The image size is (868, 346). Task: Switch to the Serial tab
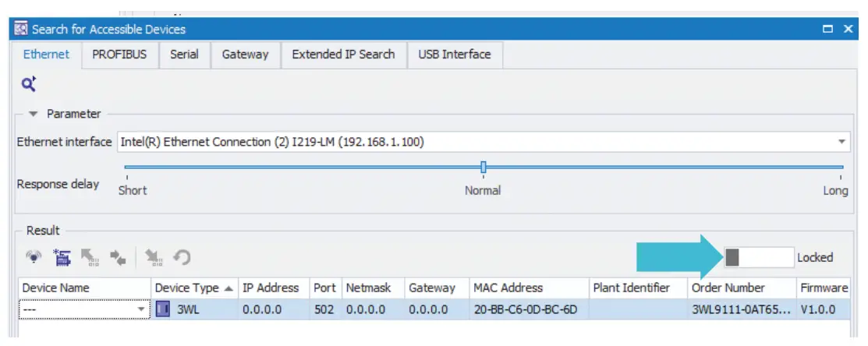pyautogui.click(x=184, y=55)
